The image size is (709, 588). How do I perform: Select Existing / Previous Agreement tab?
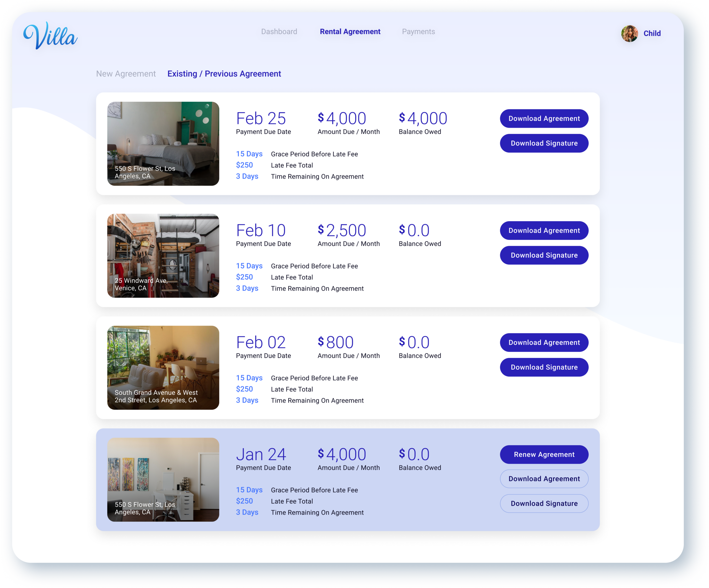(x=224, y=74)
